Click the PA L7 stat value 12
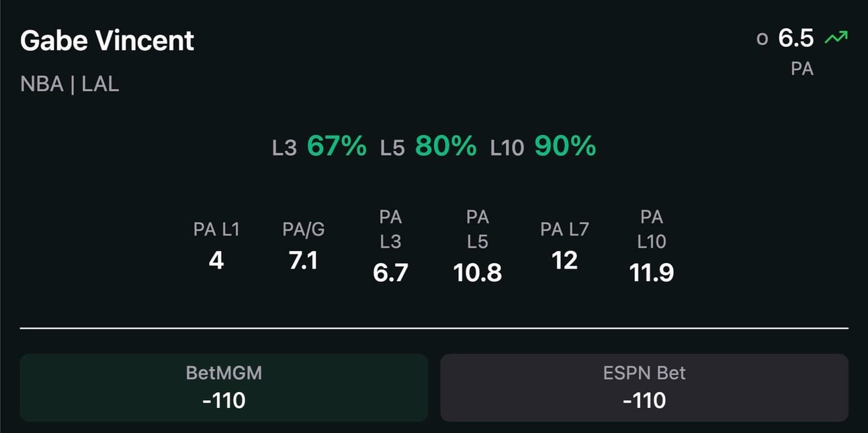868x433 pixels. [x=564, y=260]
